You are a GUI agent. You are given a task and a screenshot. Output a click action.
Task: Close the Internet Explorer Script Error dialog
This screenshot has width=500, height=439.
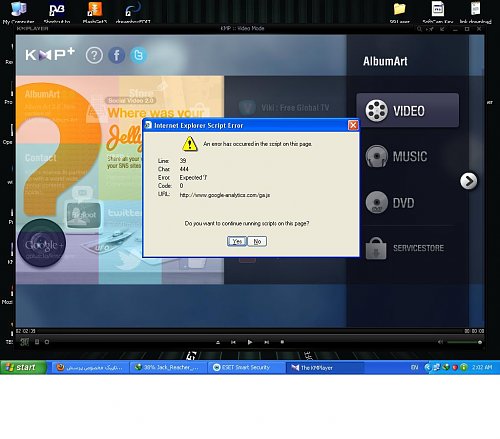(353, 125)
